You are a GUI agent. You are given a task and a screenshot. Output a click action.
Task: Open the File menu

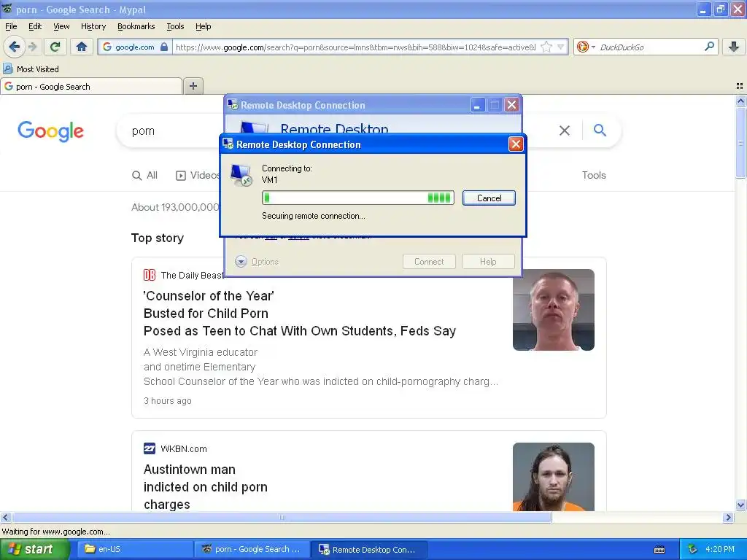[11, 27]
